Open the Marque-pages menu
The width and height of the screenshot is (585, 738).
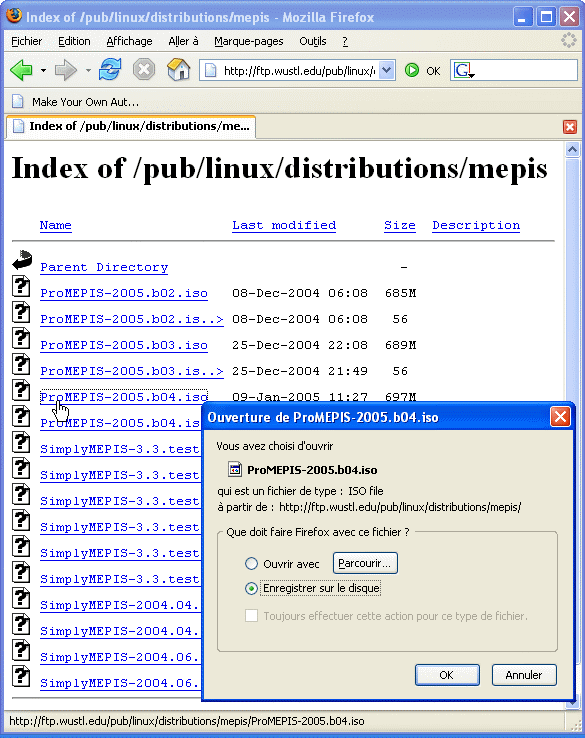pos(248,41)
